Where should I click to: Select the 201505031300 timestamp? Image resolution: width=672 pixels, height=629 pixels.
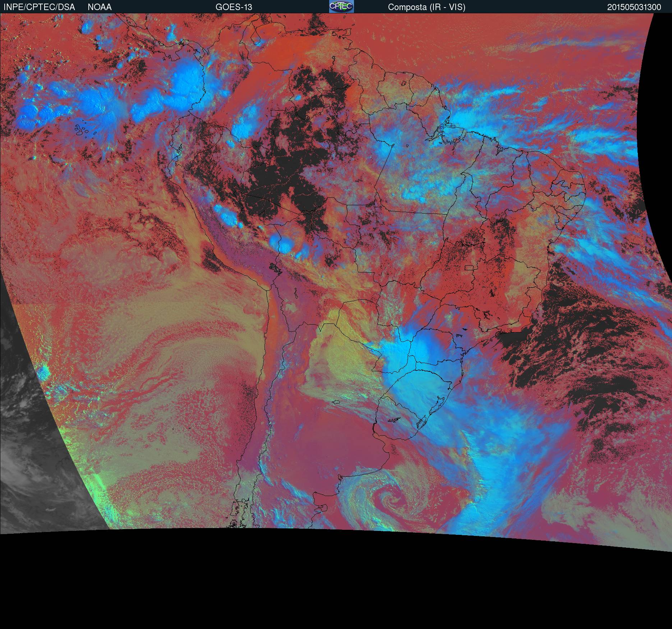634,7
